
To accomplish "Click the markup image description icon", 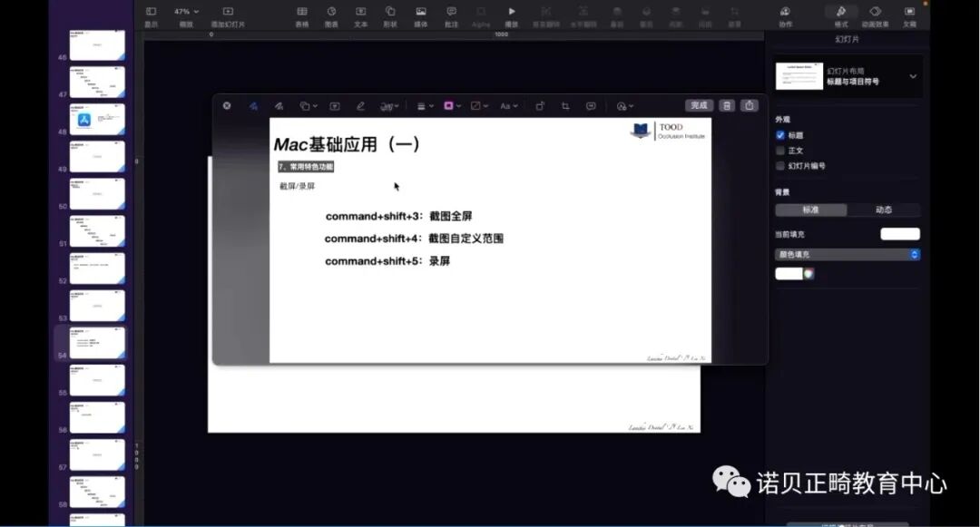I will click(x=591, y=106).
